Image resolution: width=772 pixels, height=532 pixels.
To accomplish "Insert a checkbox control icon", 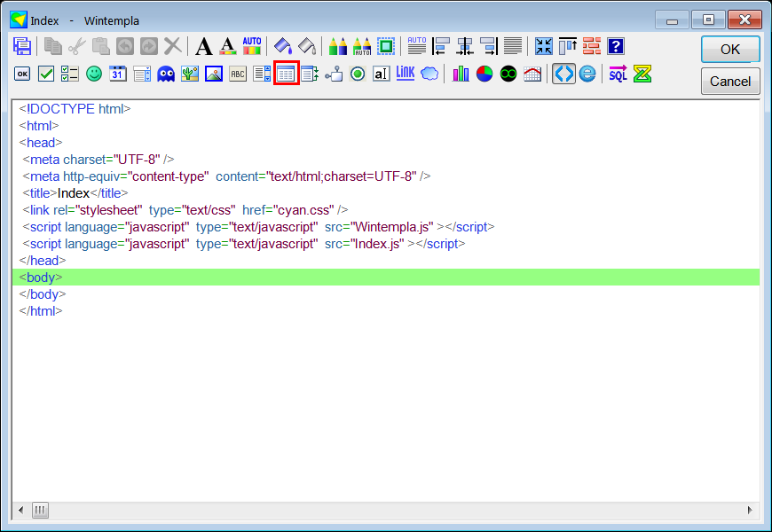I will [x=46, y=74].
